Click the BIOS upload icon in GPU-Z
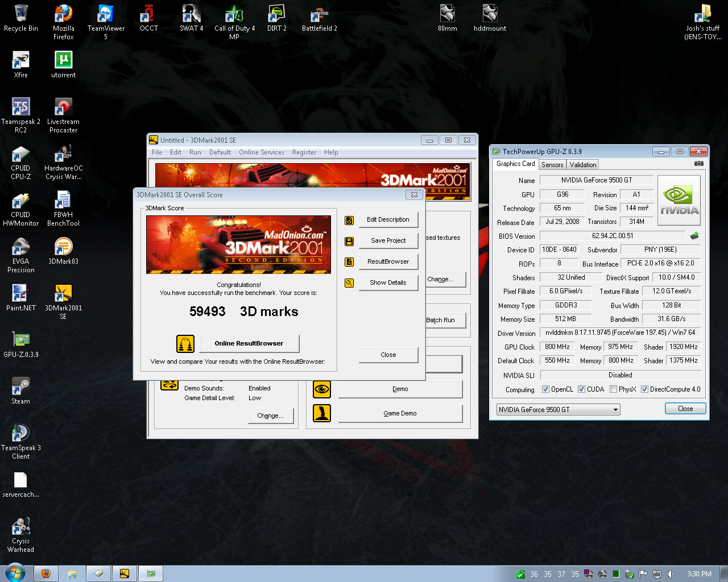Image resolution: width=728 pixels, height=582 pixels. [x=694, y=236]
